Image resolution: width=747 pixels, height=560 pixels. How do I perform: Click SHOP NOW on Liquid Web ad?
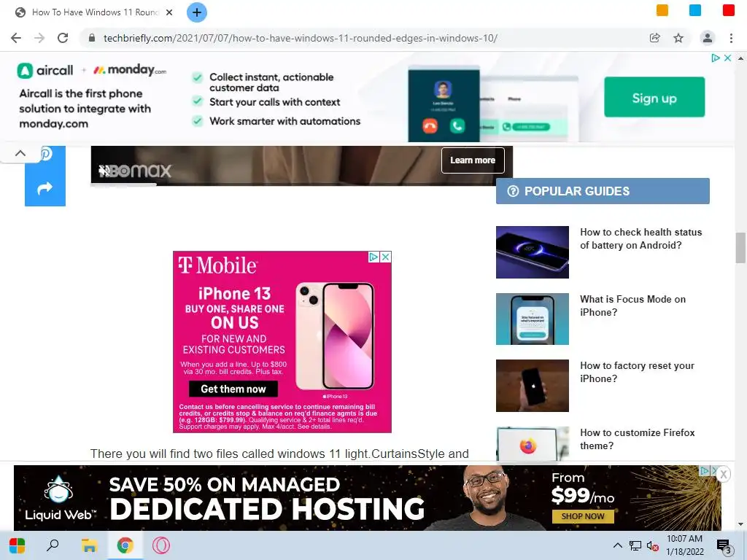(583, 516)
